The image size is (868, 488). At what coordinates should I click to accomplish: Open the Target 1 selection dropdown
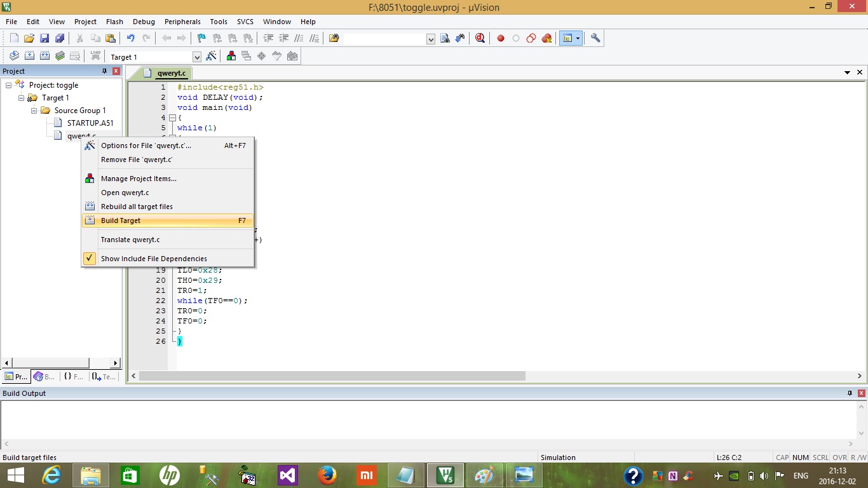coord(198,55)
